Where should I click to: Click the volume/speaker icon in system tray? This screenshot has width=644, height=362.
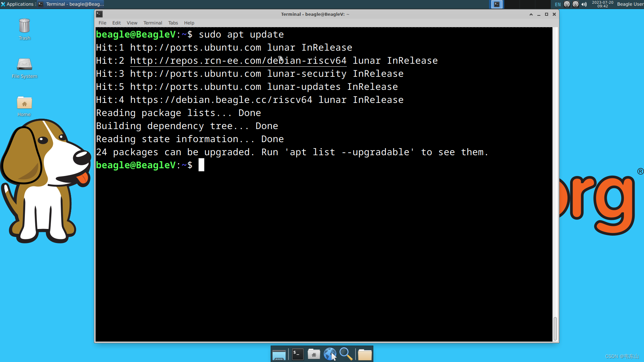pyautogui.click(x=584, y=4)
